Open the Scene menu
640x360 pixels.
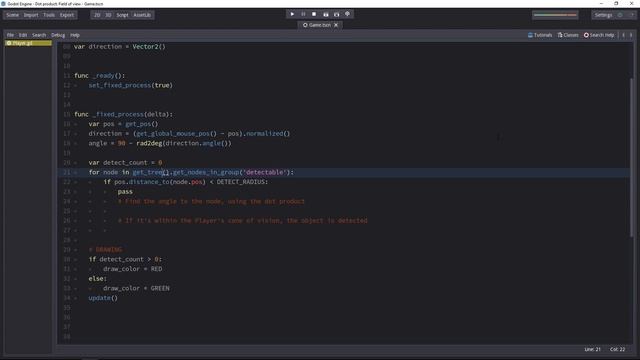(x=12, y=15)
